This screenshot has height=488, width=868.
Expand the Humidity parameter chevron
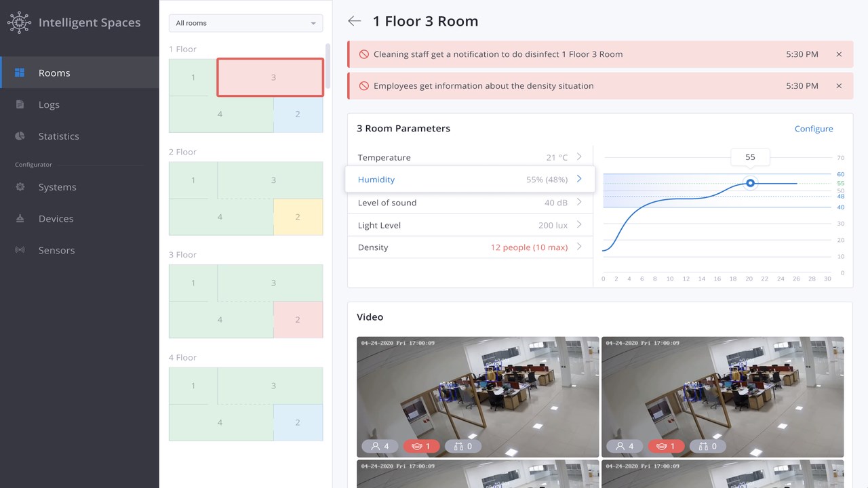coord(579,179)
